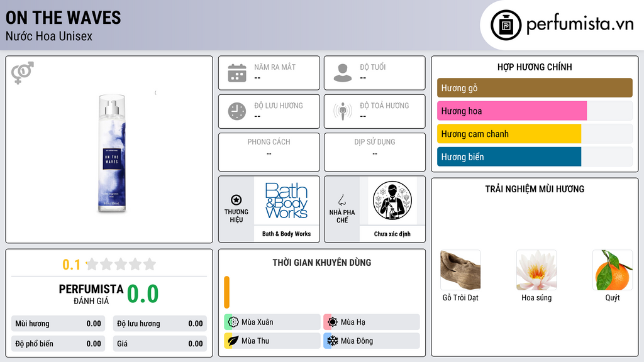Click the PERFUMISTA ĐÁNH GIÁ label
This screenshot has height=362, width=644.
91,294
